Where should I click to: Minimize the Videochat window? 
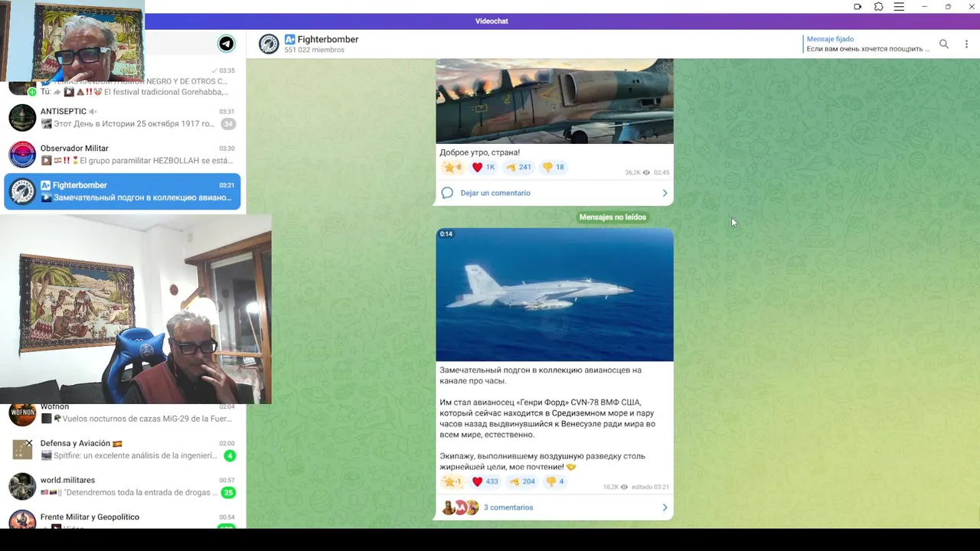925,7
